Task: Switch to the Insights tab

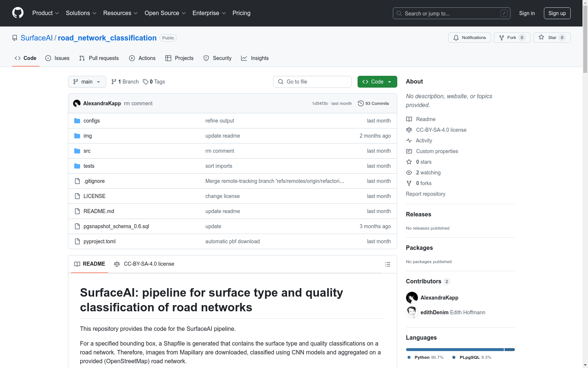Action: pyautogui.click(x=255, y=58)
